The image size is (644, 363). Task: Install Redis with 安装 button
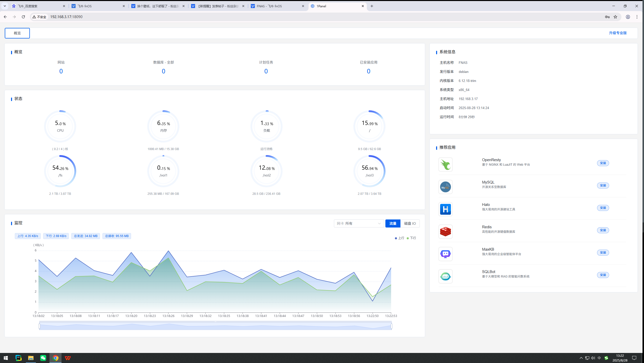point(603,230)
